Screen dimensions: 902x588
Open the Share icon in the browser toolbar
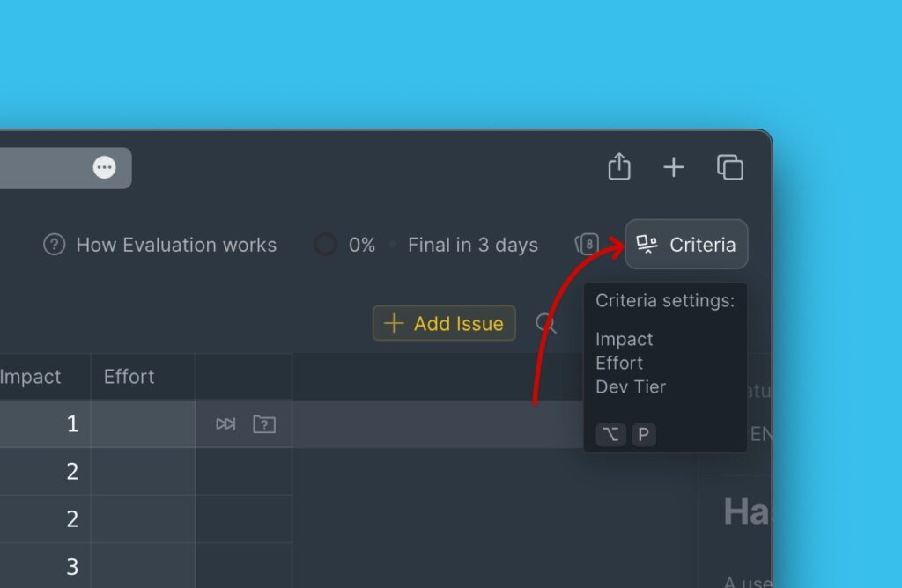coord(619,167)
